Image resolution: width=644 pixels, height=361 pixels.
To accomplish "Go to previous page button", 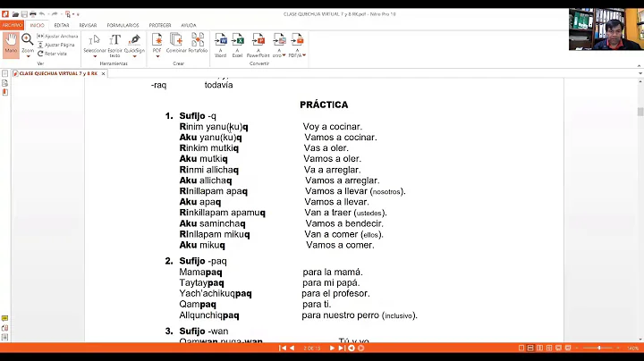I will tap(292, 348).
